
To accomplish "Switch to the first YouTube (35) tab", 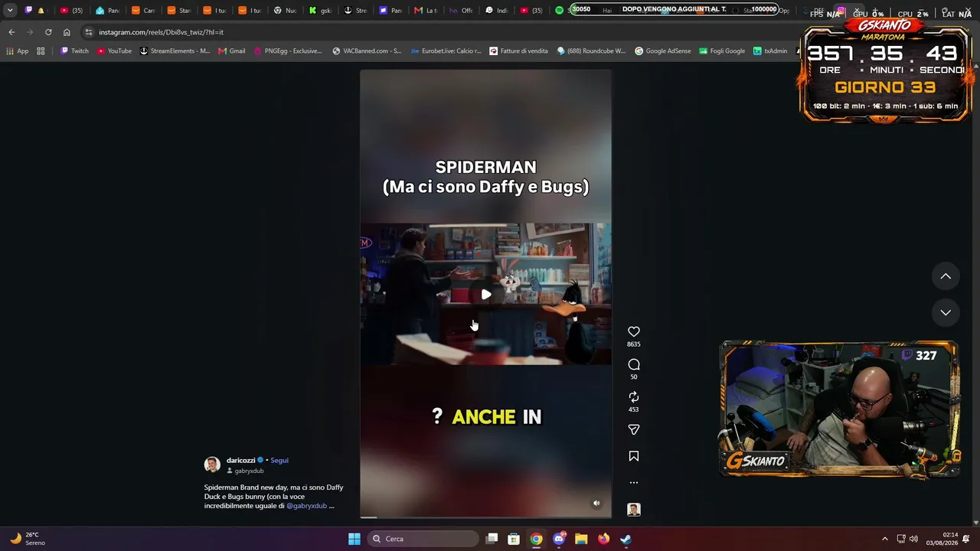I will tap(71, 11).
